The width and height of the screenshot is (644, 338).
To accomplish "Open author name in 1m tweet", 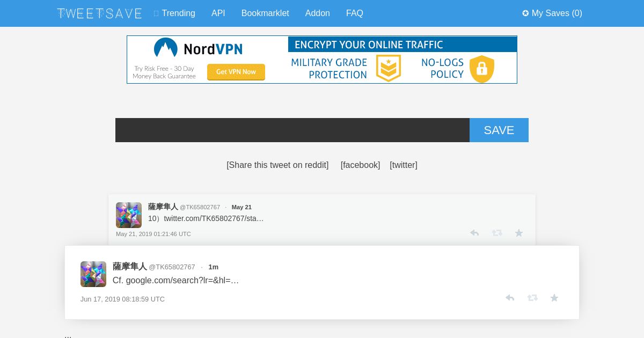I will [x=129, y=267].
